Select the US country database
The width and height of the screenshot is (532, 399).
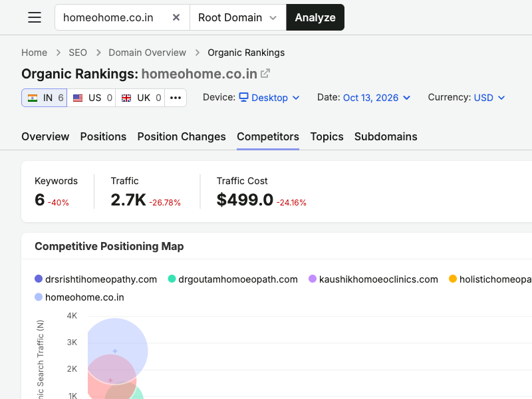click(91, 98)
